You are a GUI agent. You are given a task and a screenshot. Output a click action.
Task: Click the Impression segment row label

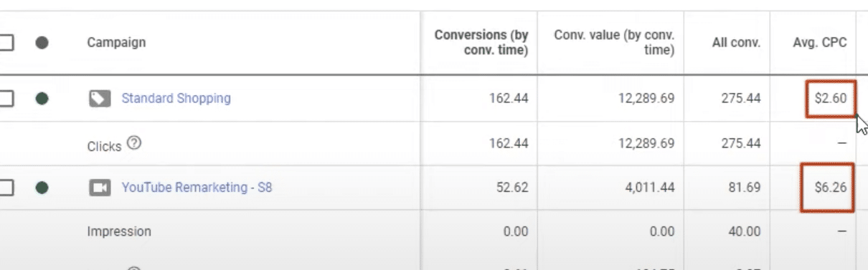point(119,232)
